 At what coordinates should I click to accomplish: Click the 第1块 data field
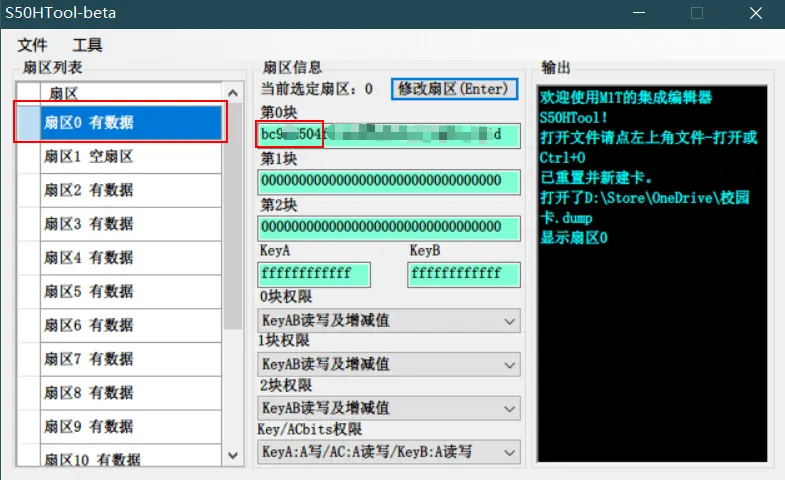click(x=389, y=181)
